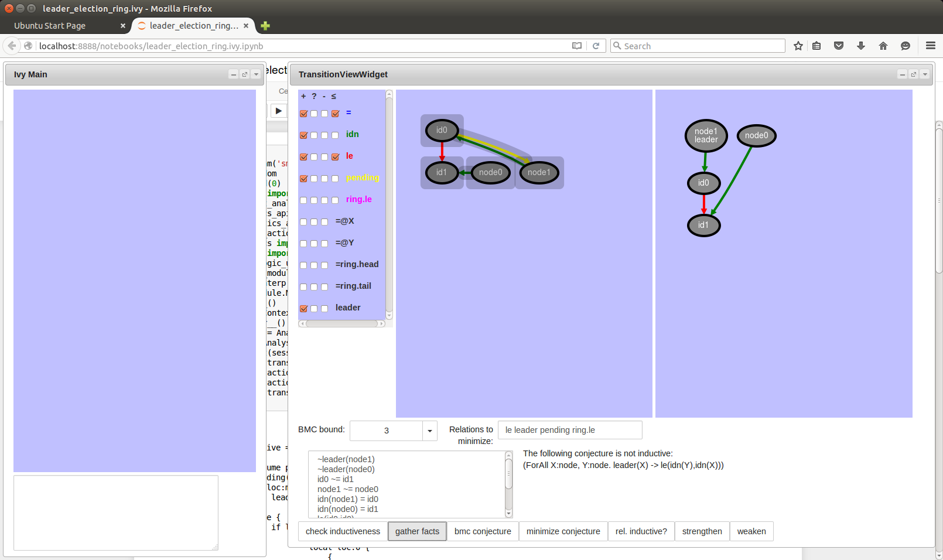
Task: Uncheck the first checkbox for leader relation
Action: click(303, 309)
